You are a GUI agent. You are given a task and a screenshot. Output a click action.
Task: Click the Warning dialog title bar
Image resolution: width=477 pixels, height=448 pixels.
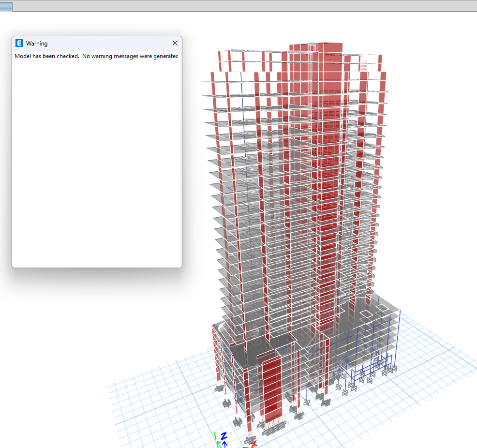[97, 44]
